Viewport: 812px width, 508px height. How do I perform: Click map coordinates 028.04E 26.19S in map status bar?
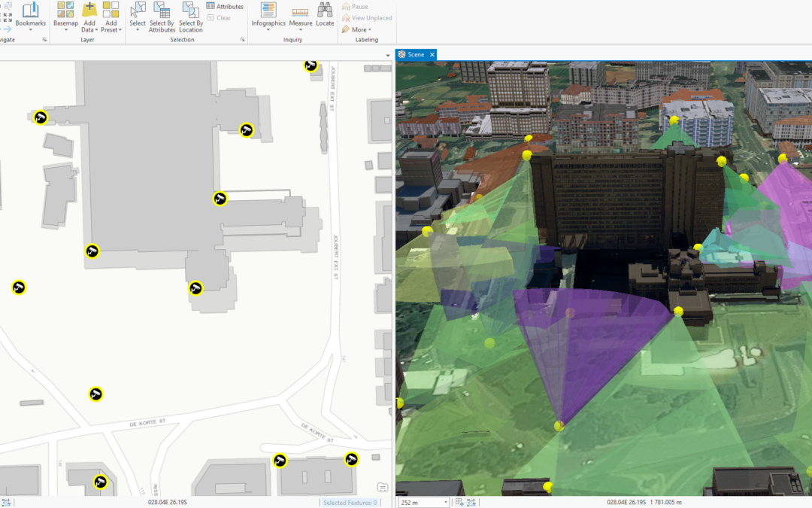point(167,502)
